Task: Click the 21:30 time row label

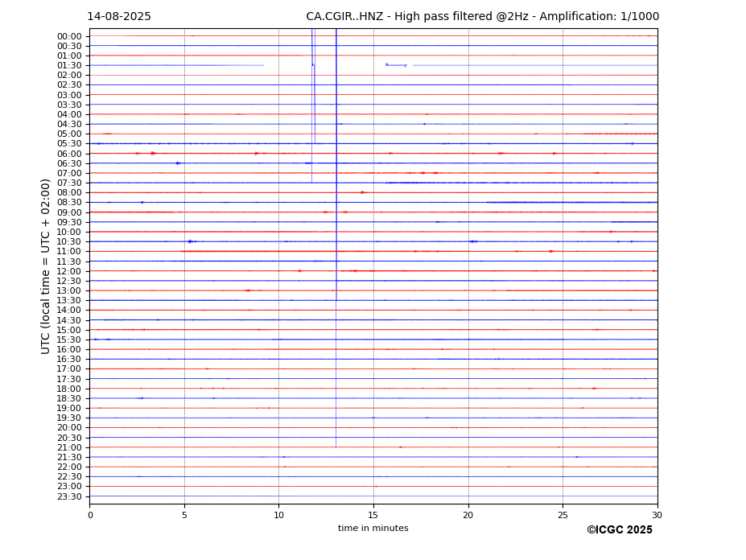Action: (x=69, y=457)
